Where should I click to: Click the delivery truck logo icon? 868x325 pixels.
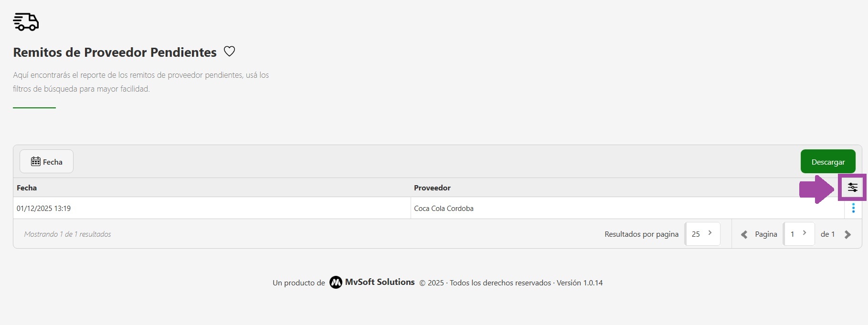coord(26,22)
